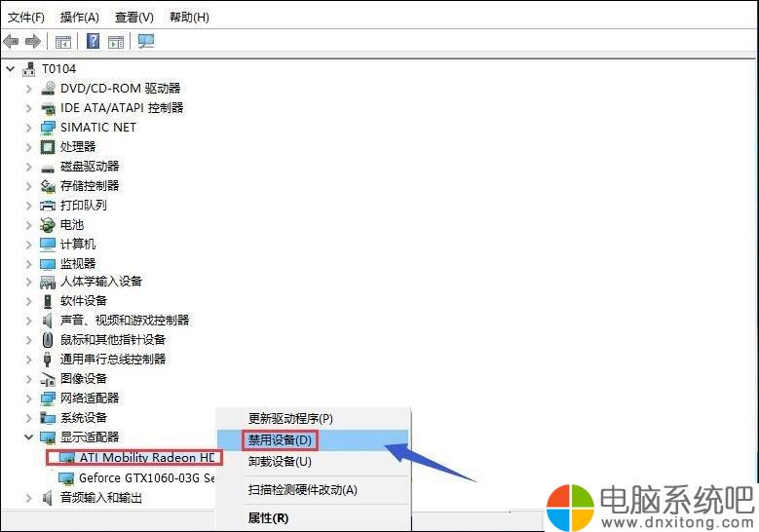The image size is (759, 532).
Task: Expand the 音频输入和输出 node
Action: [28, 498]
